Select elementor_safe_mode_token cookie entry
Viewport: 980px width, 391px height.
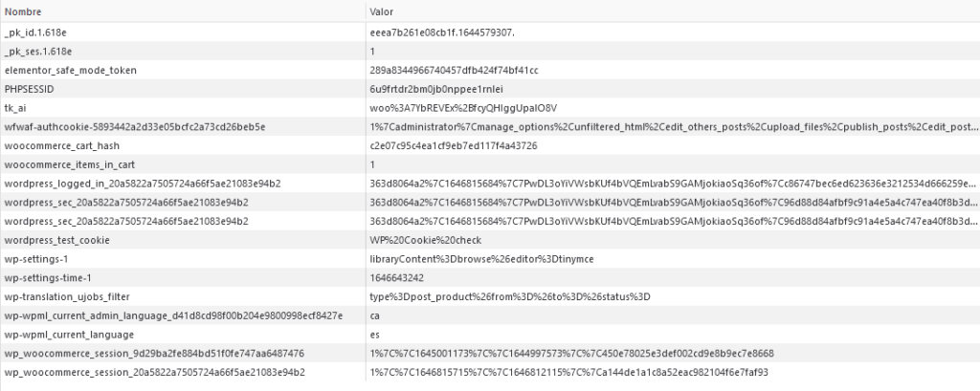pos(490,71)
